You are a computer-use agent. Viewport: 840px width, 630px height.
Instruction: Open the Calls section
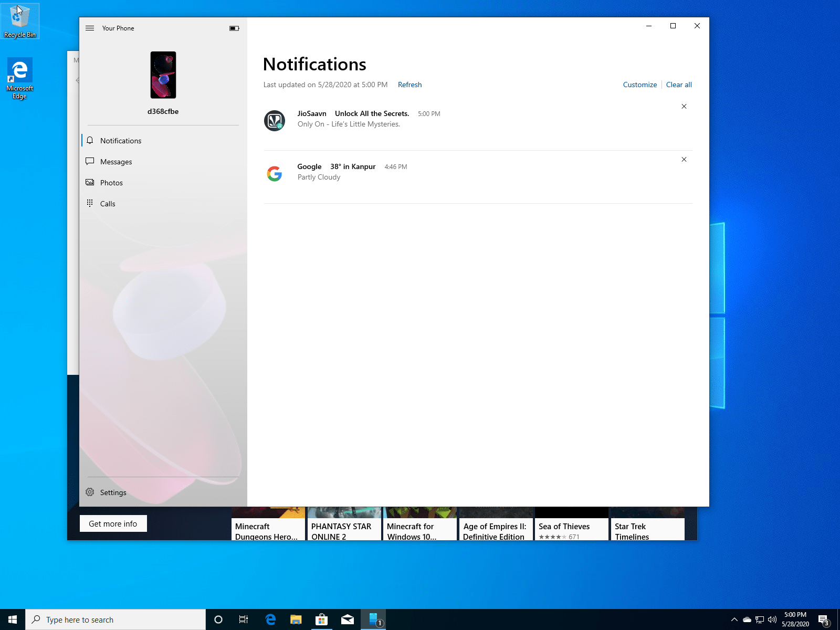(108, 204)
